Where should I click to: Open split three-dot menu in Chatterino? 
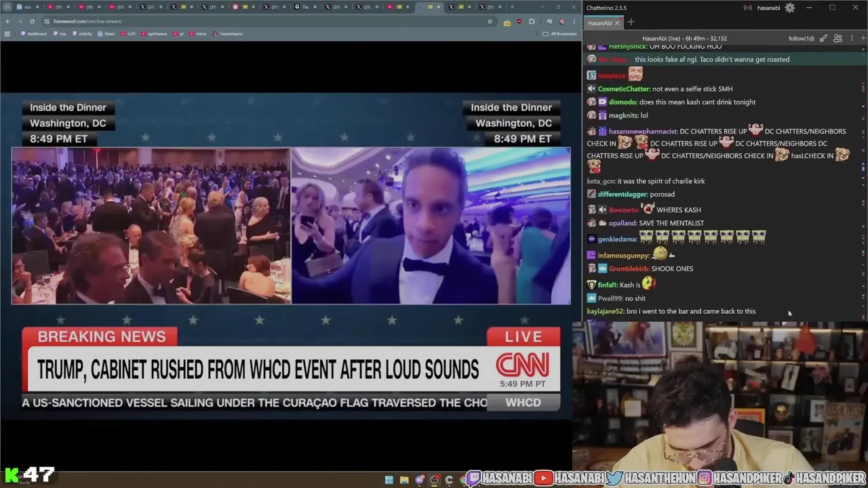pyautogui.click(x=852, y=39)
